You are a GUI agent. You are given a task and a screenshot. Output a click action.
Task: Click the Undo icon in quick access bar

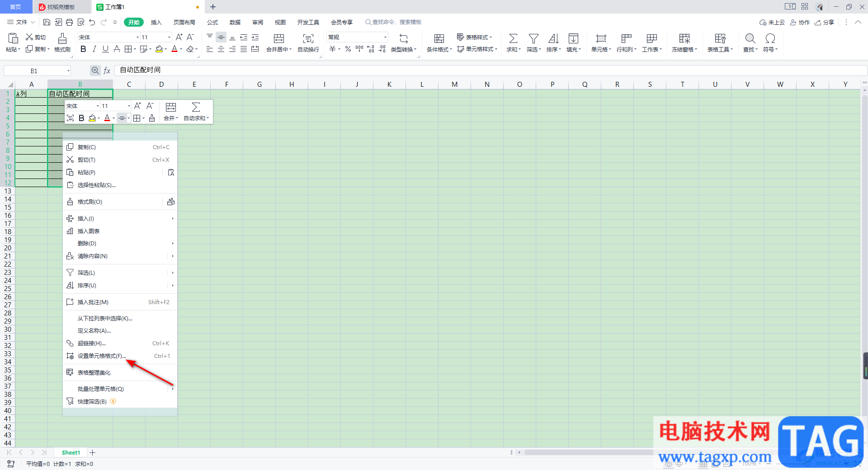coord(92,22)
